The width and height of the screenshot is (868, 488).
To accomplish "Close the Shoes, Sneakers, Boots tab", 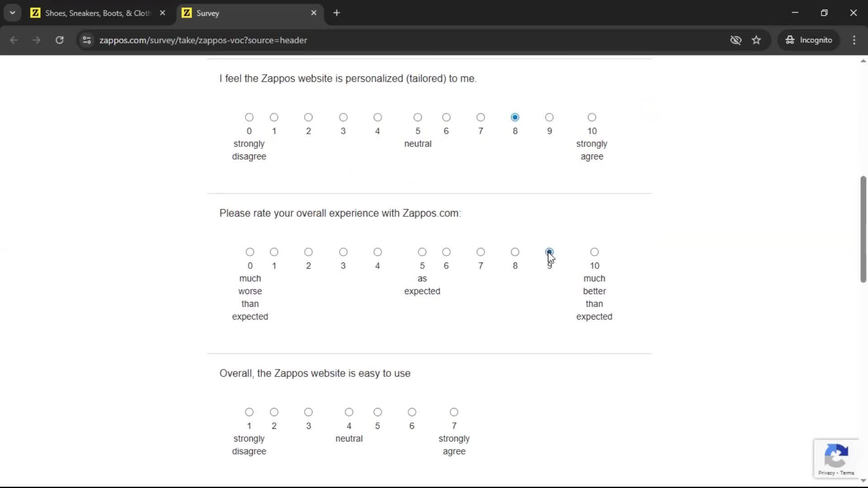I will click(162, 13).
